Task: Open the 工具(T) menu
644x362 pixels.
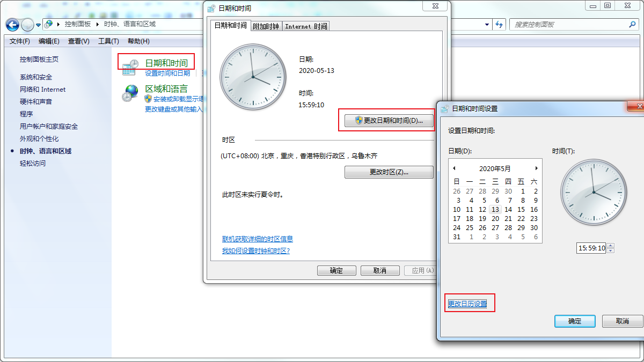Action: (108, 41)
